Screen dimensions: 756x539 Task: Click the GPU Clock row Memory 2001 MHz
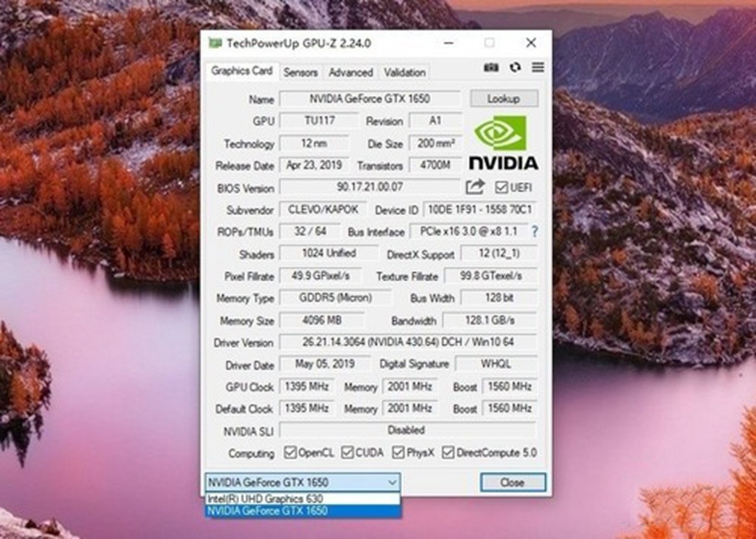point(410,386)
